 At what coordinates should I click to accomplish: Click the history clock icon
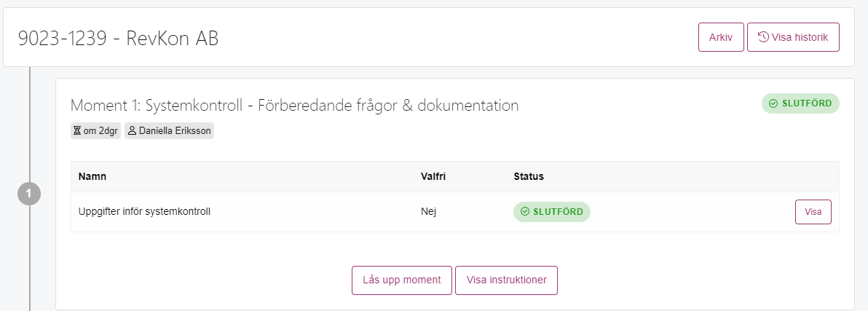763,37
